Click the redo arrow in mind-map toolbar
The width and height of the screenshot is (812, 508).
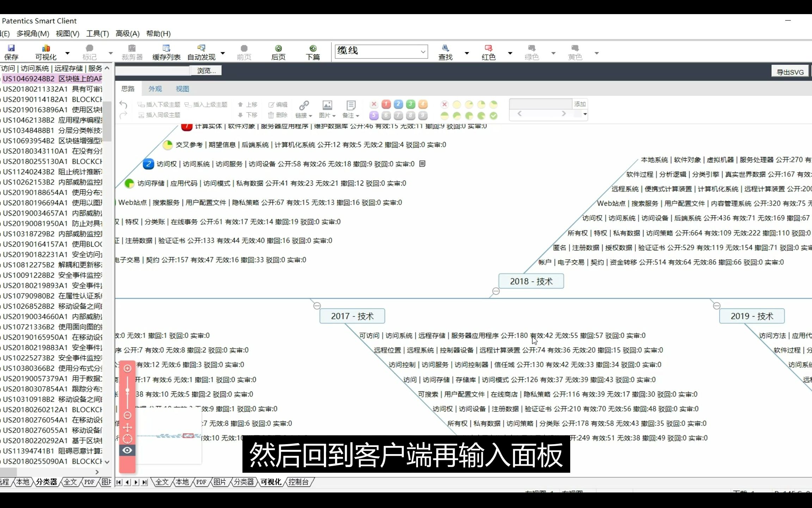tap(123, 115)
